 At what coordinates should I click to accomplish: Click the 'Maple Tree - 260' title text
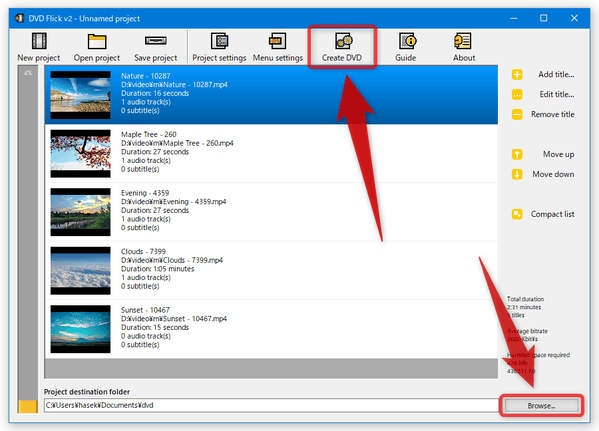coord(149,134)
